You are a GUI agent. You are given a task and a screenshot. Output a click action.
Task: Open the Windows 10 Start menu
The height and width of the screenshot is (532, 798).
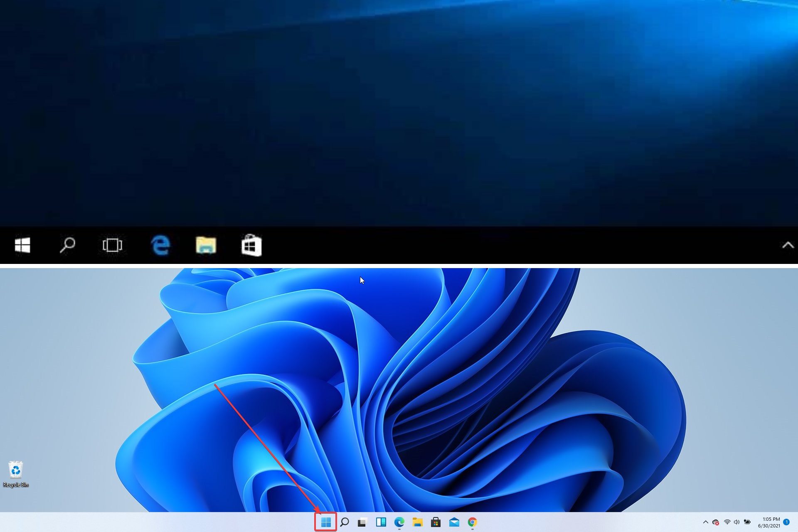pos(22,245)
